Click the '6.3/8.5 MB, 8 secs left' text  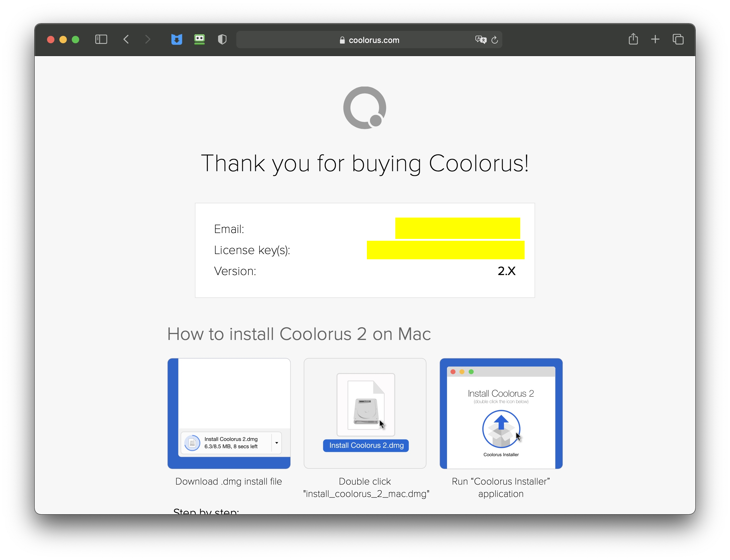point(231,446)
